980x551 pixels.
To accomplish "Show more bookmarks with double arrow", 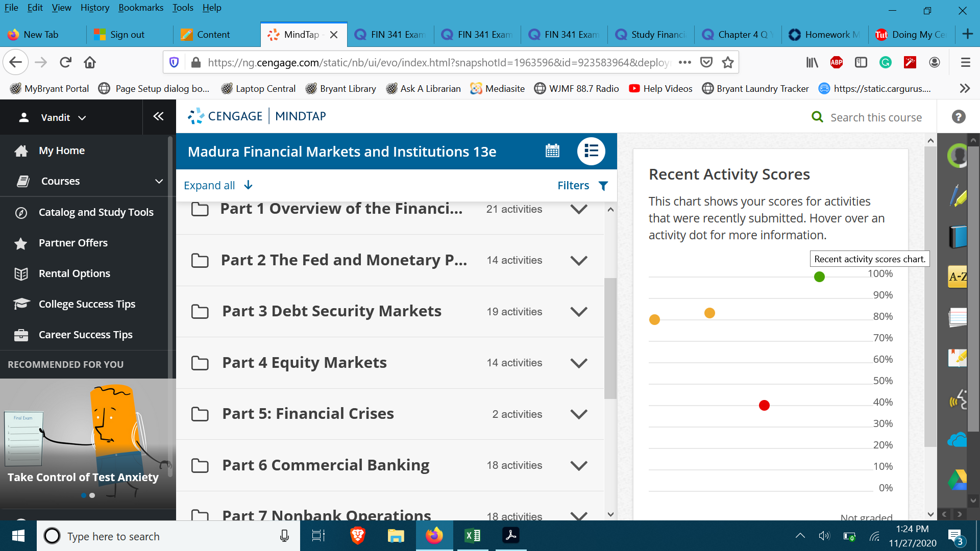I will point(965,88).
